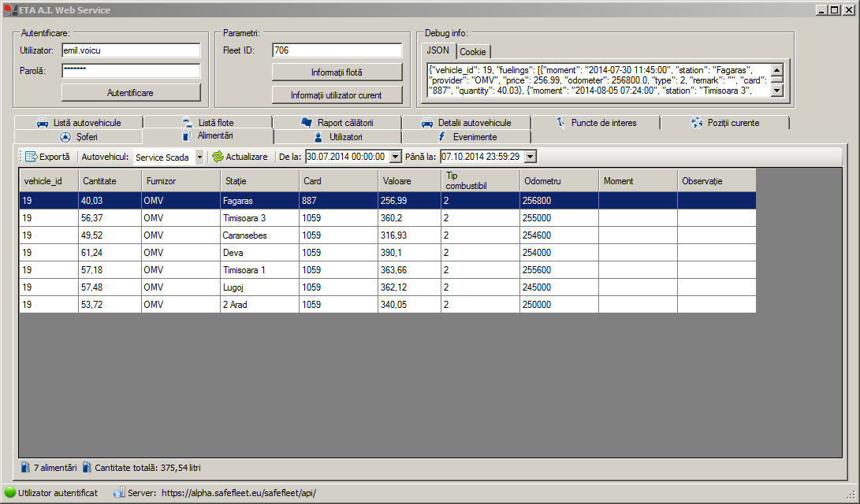Click the steering wheel icon on Șoferi tab
This screenshot has width=860, height=504.
[65, 137]
